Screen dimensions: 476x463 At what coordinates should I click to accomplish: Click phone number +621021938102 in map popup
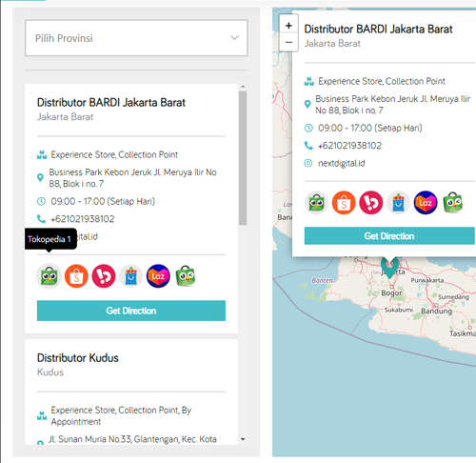[349, 146]
